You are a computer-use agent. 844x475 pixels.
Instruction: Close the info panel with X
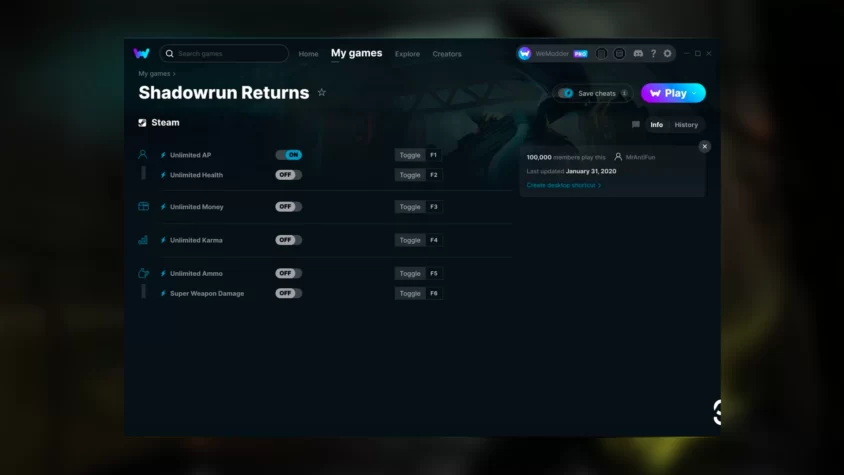(x=705, y=146)
